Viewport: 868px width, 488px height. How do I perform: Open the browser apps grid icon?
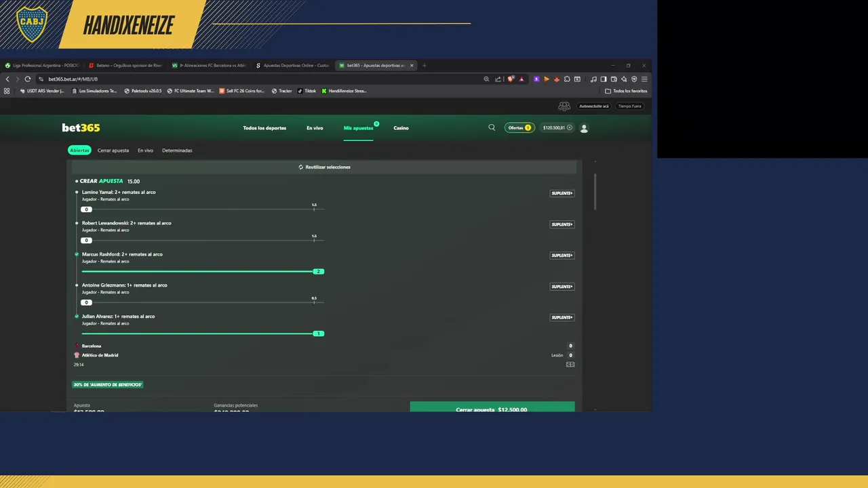7,91
